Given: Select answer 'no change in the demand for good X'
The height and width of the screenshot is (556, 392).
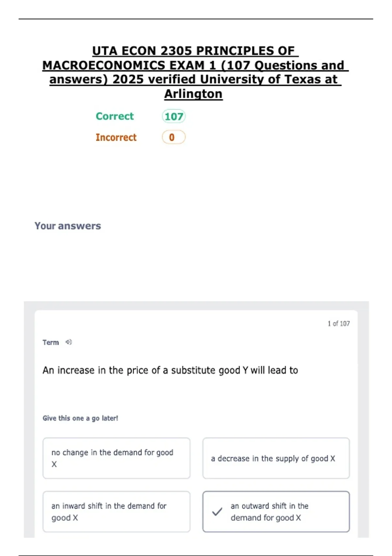Looking at the screenshot, I should tap(116, 458).
